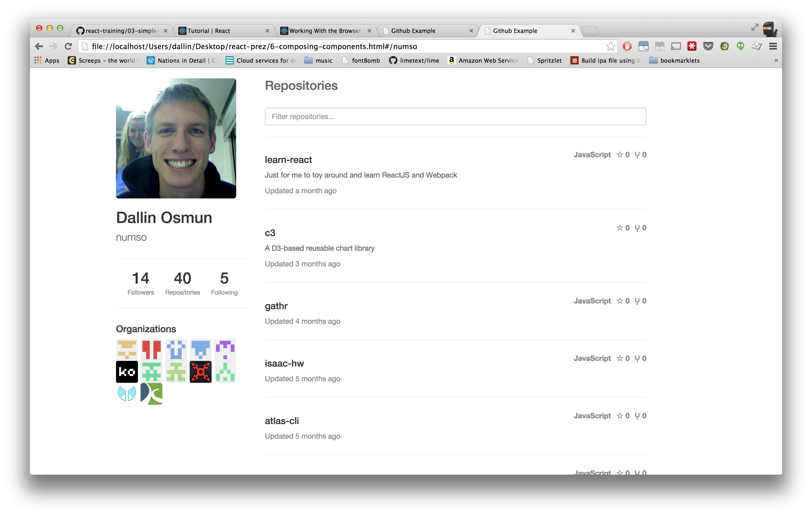Close the react-training tab

click(x=166, y=31)
